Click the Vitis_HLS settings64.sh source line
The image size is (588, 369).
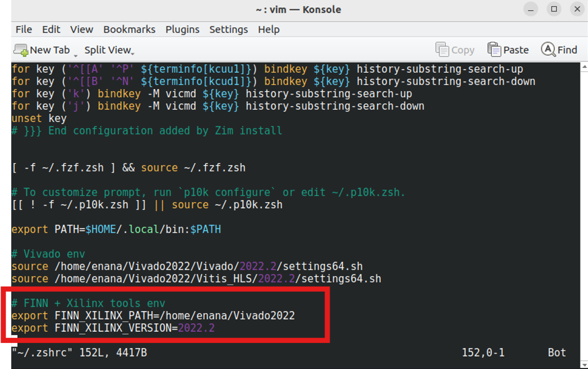(x=196, y=278)
